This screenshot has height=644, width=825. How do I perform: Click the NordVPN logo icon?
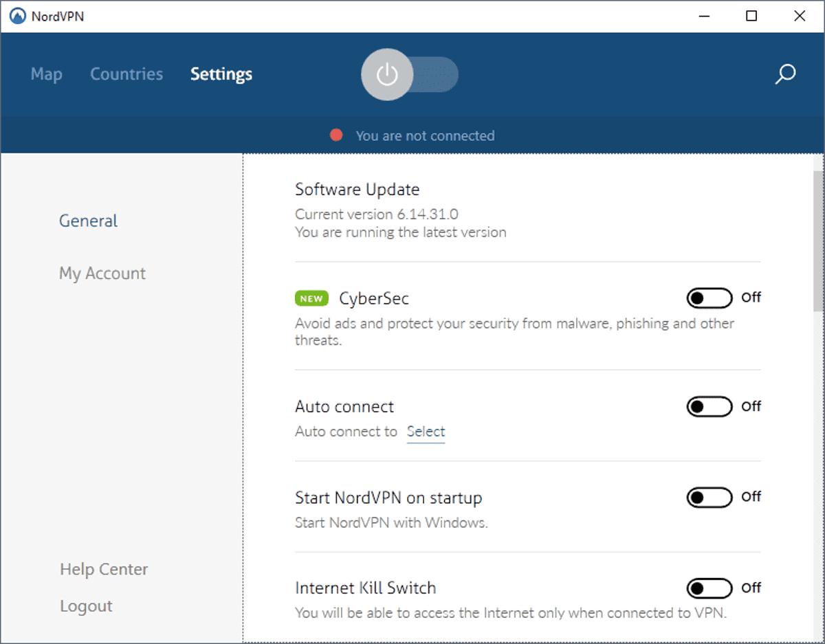pos(15,15)
